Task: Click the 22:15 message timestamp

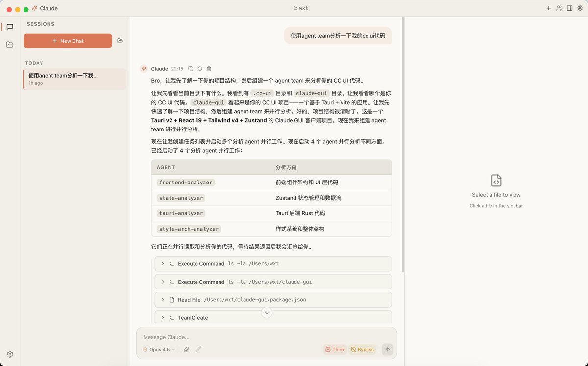Action: (x=177, y=69)
